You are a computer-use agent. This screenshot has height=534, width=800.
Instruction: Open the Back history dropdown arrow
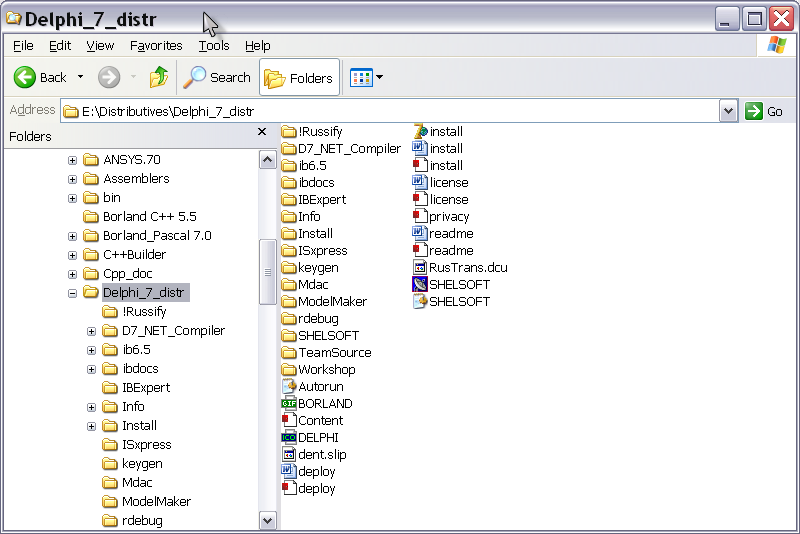[80, 77]
